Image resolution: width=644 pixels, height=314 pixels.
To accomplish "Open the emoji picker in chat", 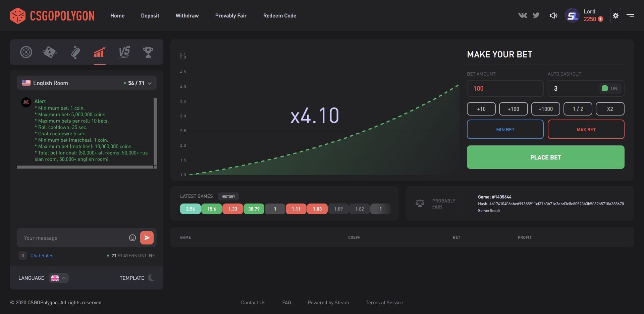I will point(132,238).
